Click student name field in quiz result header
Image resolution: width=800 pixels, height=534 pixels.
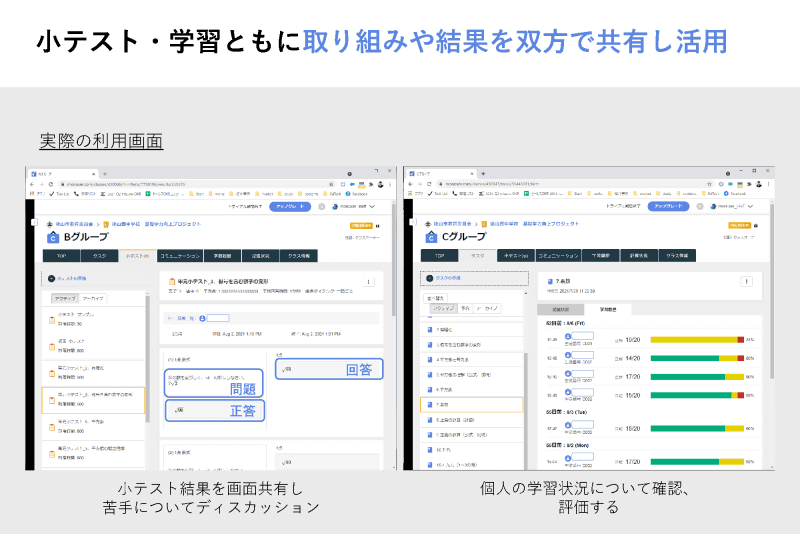(x=218, y=318)
